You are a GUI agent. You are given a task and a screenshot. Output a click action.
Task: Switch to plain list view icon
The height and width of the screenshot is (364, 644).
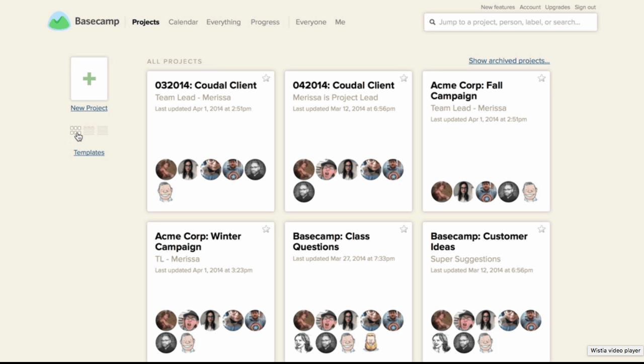coord(103,131)
